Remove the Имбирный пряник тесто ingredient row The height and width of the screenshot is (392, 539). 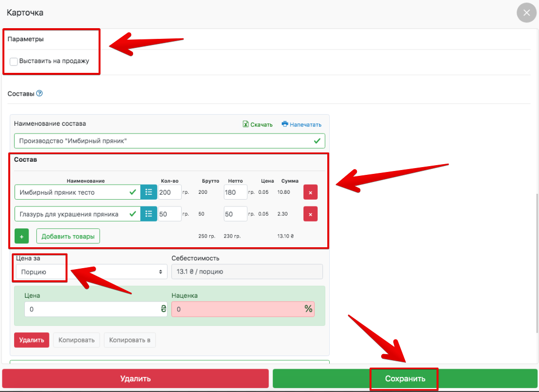tap(310, 192)
